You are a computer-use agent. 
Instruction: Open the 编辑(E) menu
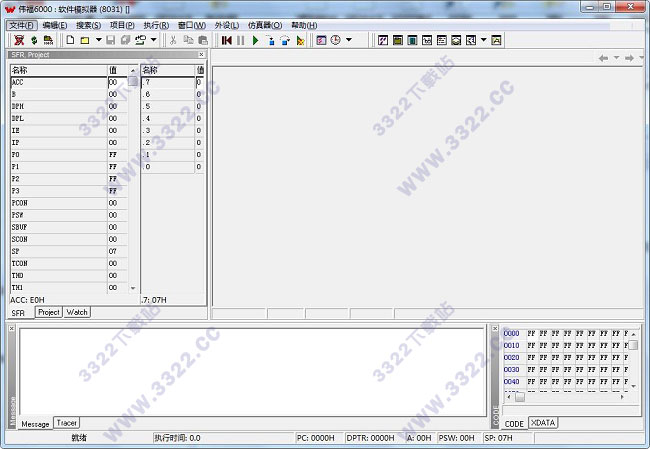coord(55,25)
